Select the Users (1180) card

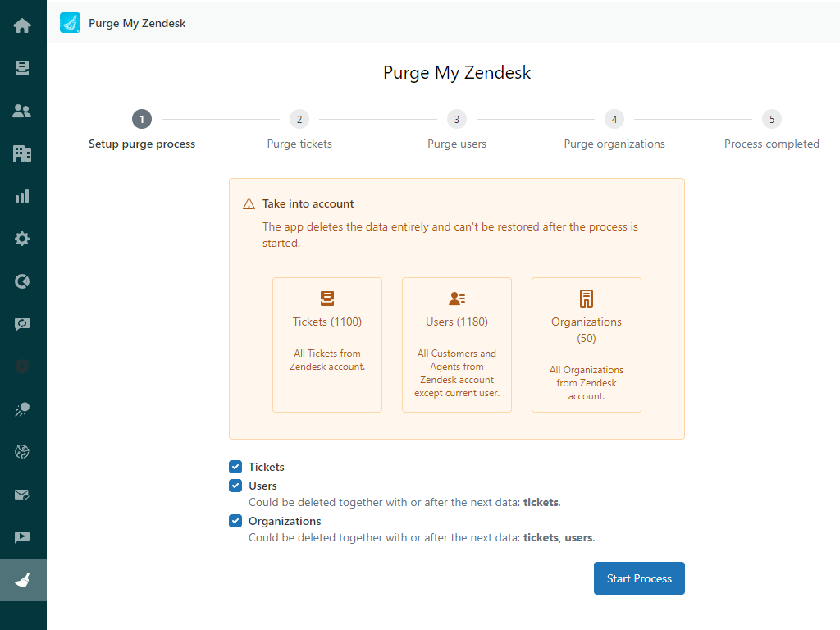[457, 345]
